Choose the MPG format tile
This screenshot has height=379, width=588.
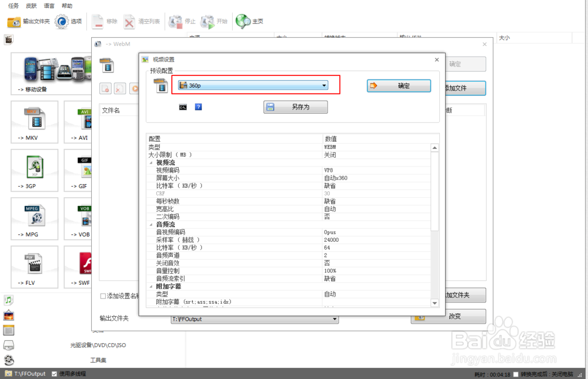(35, 219)
